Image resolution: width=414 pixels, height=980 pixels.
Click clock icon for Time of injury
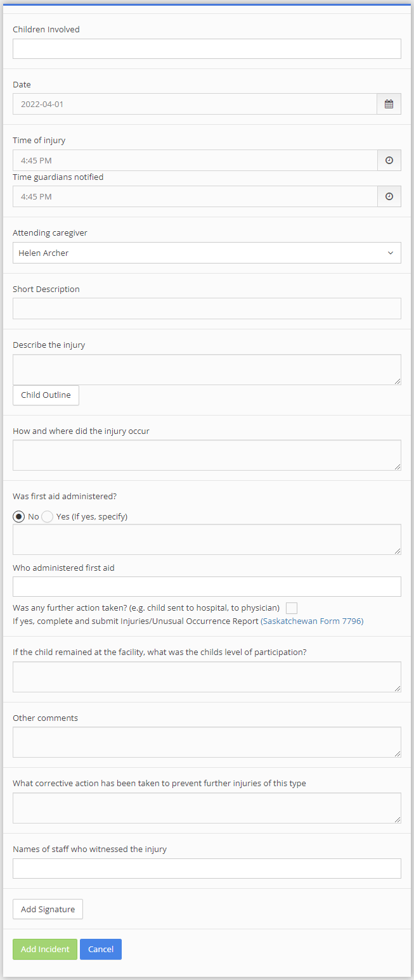pyautogui.click(x=389, y=160)
